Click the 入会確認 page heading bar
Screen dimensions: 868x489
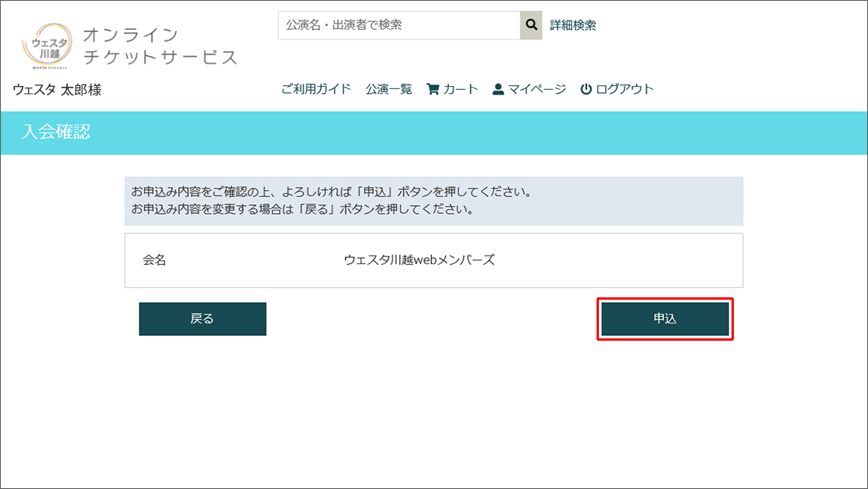[x=433, y=133]
